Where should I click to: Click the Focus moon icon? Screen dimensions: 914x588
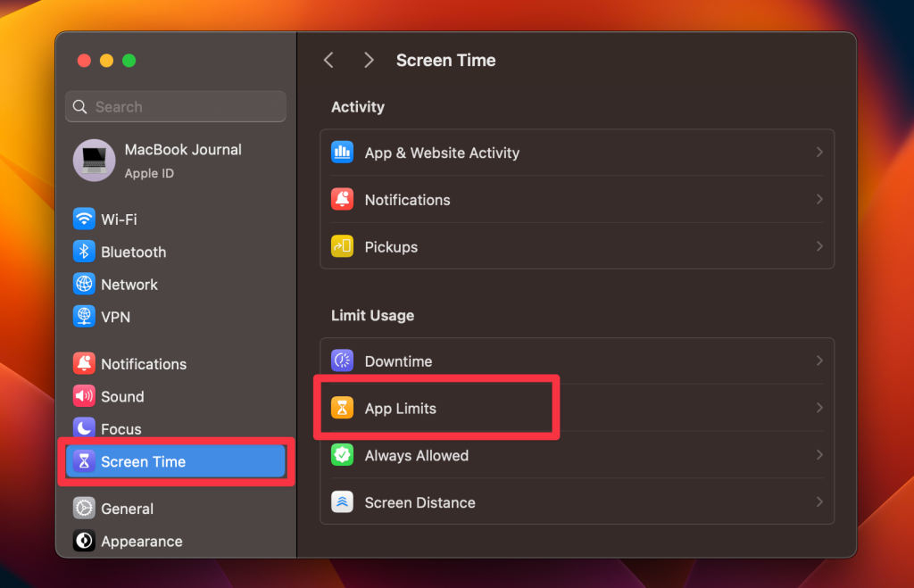[x=84, y=428]
